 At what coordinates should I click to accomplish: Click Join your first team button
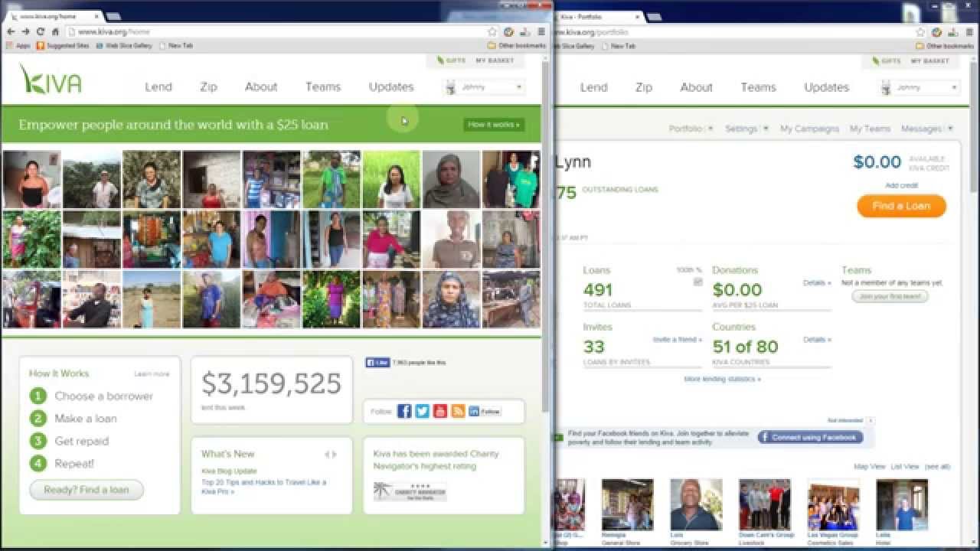(x=890, y=296)
